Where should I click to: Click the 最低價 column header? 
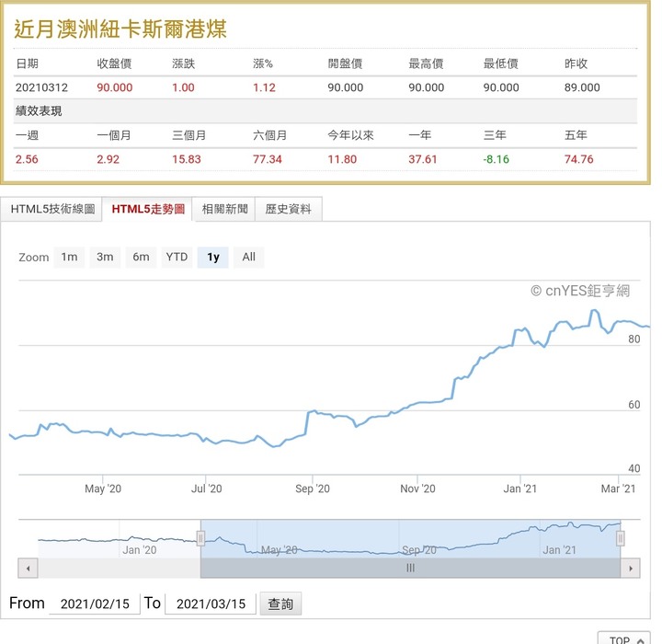[500, 63]
